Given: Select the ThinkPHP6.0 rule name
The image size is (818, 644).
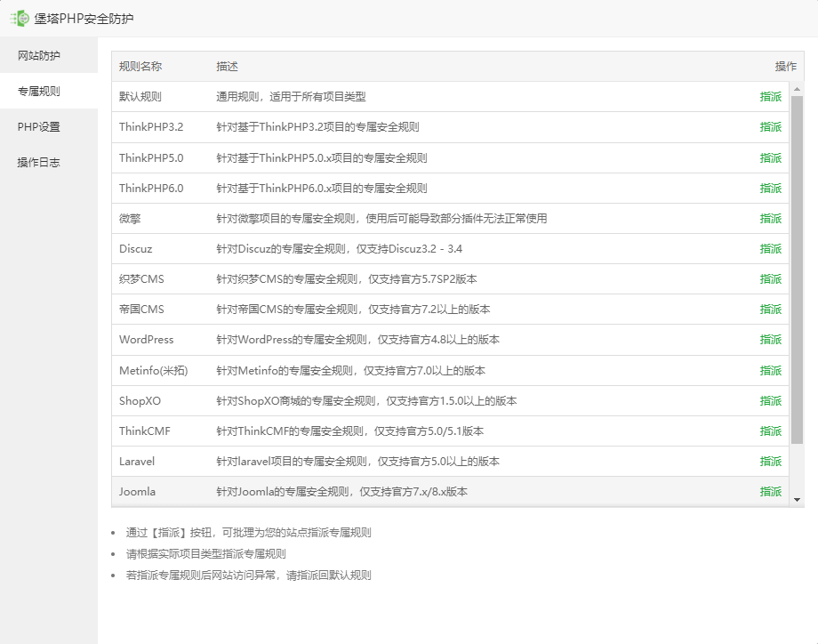Looking at the screenshot, I should pos(151,188).
